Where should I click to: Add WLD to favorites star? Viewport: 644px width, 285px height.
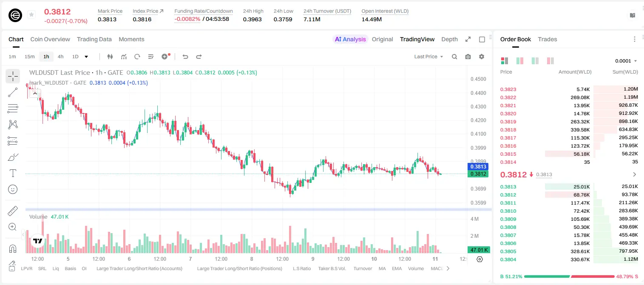[x=31, y=15]
